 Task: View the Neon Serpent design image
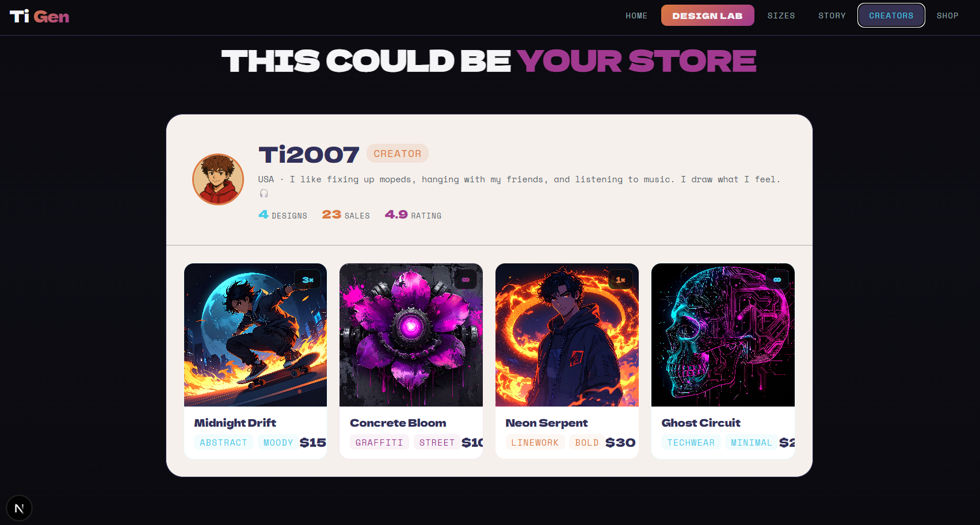[x=567, y=335]
